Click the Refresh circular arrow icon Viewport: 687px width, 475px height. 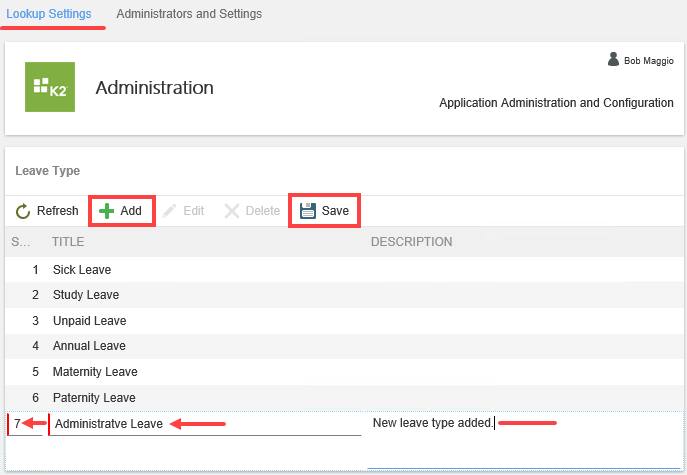pyautogui.click(x=23, y=211)
